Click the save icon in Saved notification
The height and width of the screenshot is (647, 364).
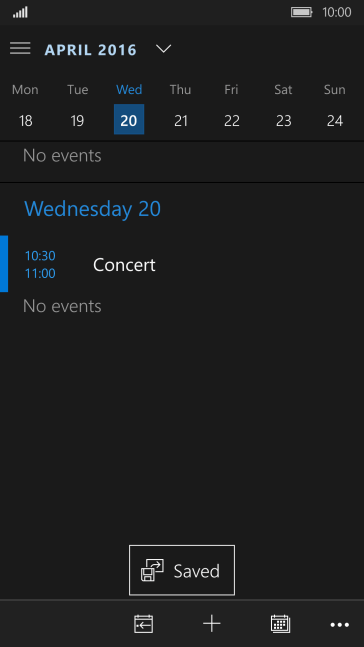[x=152, y=570]
